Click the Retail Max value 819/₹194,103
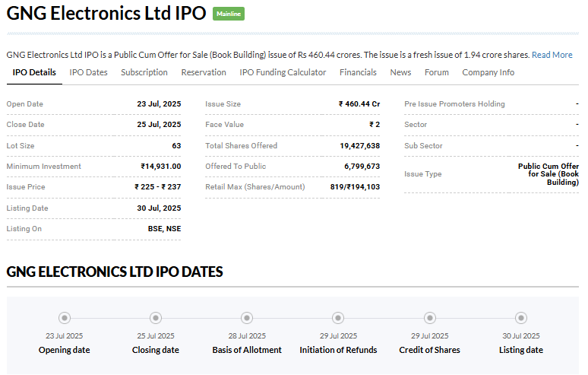Screen dimensions: 588x375 (355, 187)
